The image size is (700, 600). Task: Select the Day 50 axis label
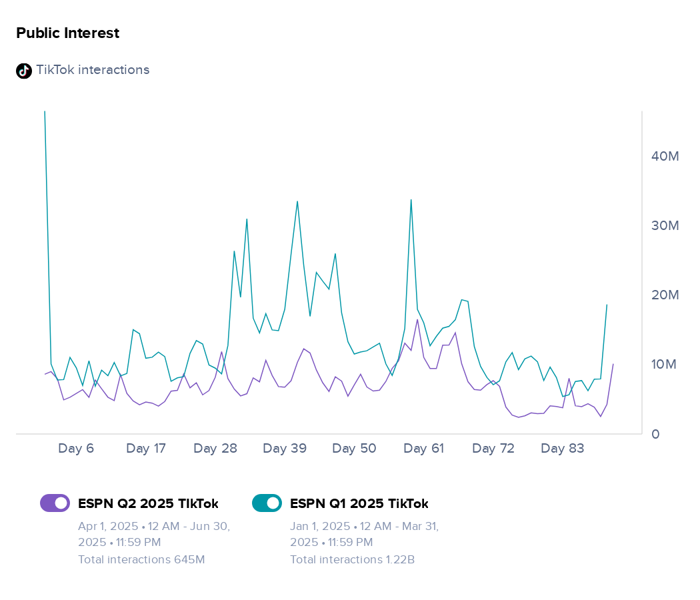354,448
